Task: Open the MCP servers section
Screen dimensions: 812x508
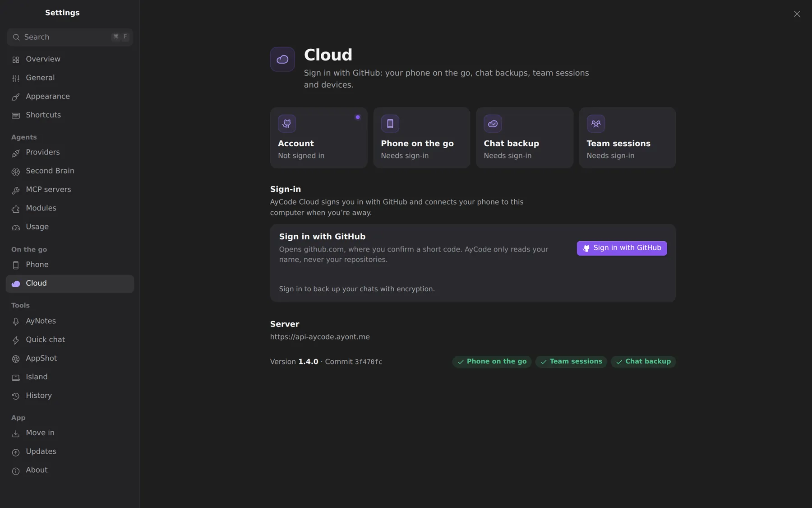Action: click(x=70, y=190)
